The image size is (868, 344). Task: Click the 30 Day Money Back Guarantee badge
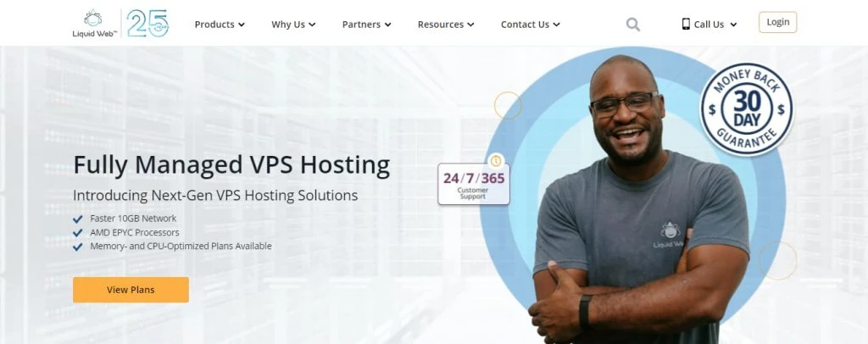click(746, 109)
